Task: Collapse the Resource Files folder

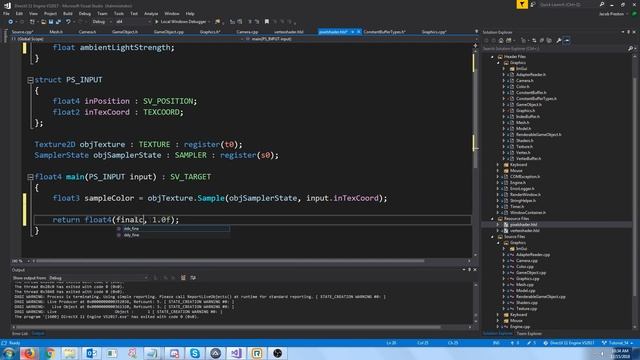Action: [492, 219]
